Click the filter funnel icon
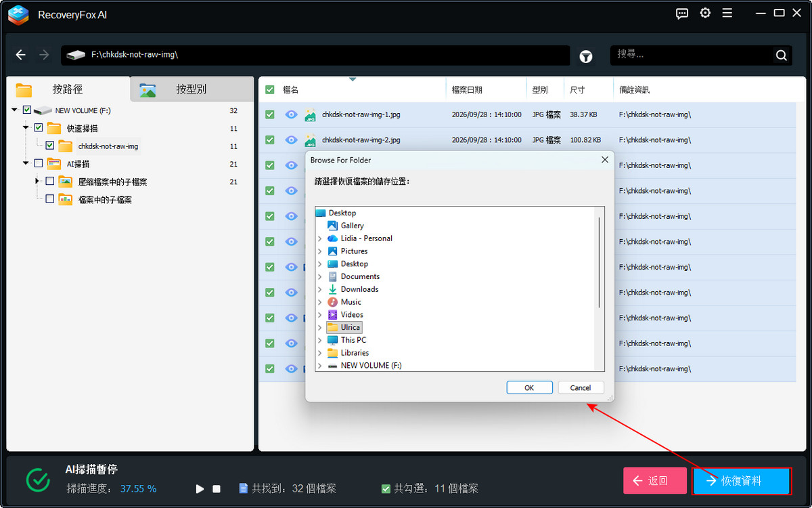Image resolution: width=812 pixels, height=508 pixels. click(x=586, y=56)
